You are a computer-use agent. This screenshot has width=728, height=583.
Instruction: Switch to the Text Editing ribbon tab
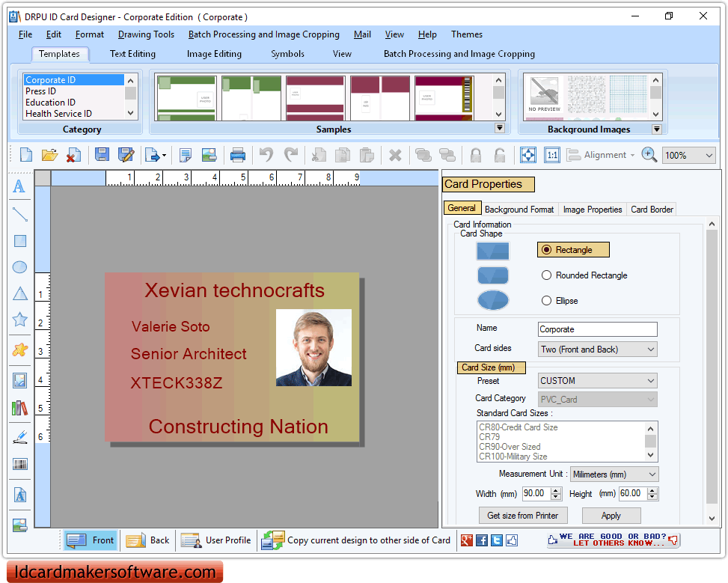[132, 54]
